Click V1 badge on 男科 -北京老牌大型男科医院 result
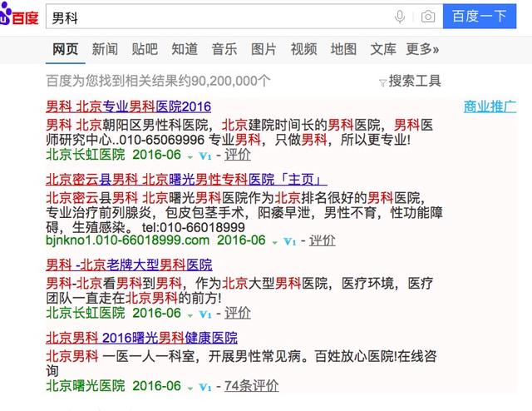Screen dimensions: 532x411 (x=205, y=314)
